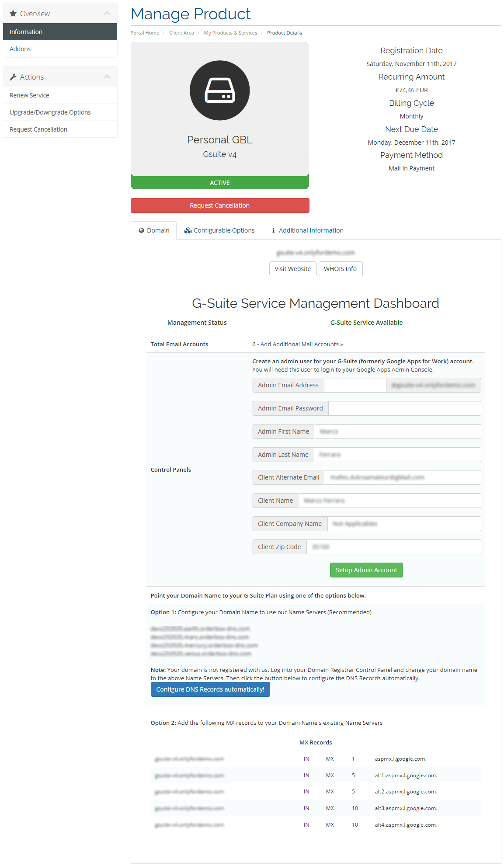Focus the Client Alternate Email field
The image size is (504, 866).
(403, 477)
